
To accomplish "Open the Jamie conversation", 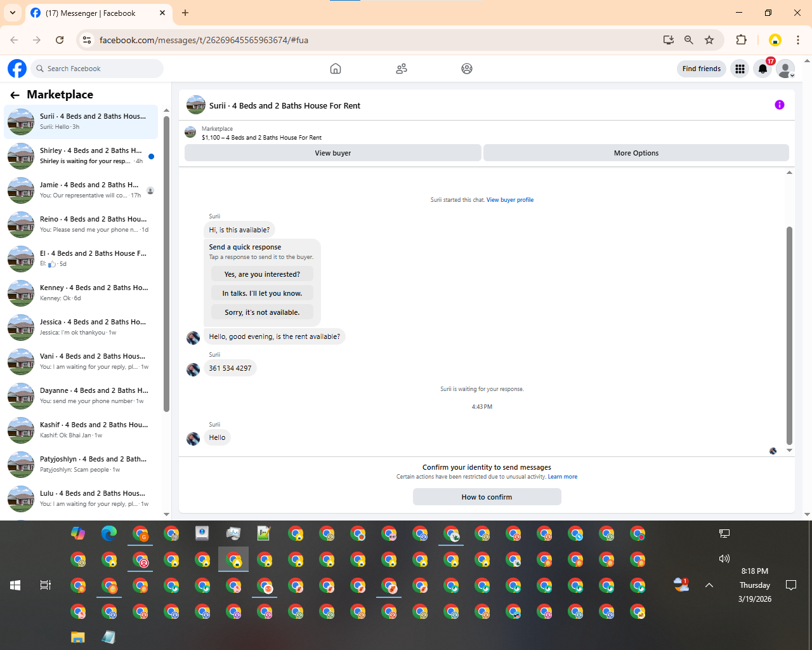I will (81, 190).
